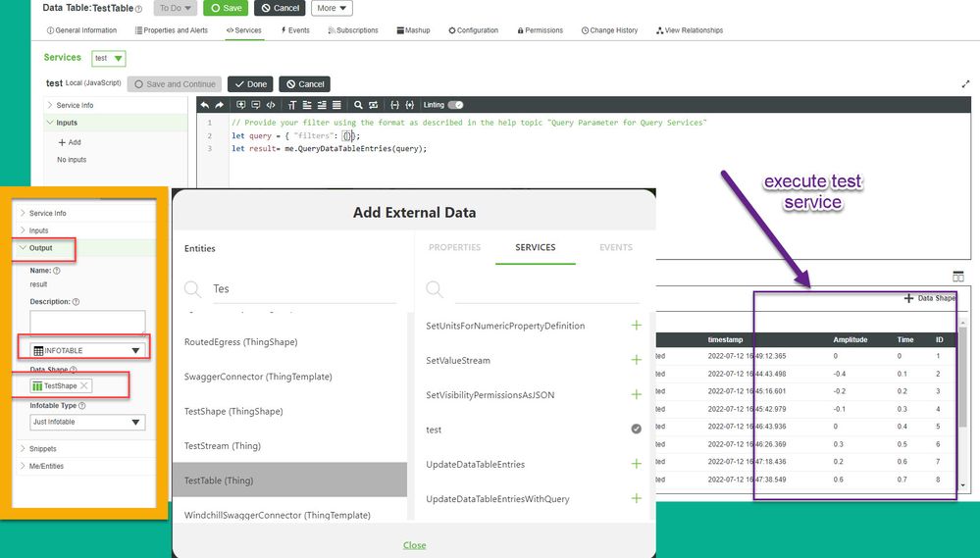Click the font size icon in editor toolbar
This screenshot has width=980, height=558.
tap(292, 105)
